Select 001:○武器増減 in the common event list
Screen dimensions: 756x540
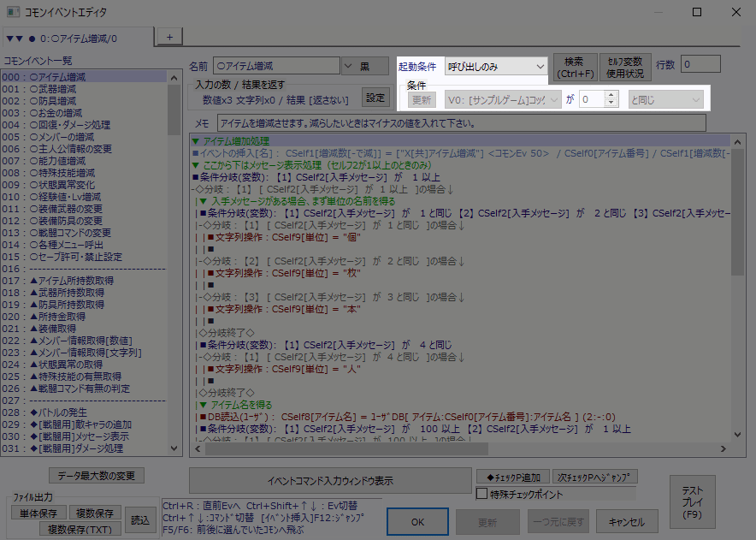tap(84, 89)
